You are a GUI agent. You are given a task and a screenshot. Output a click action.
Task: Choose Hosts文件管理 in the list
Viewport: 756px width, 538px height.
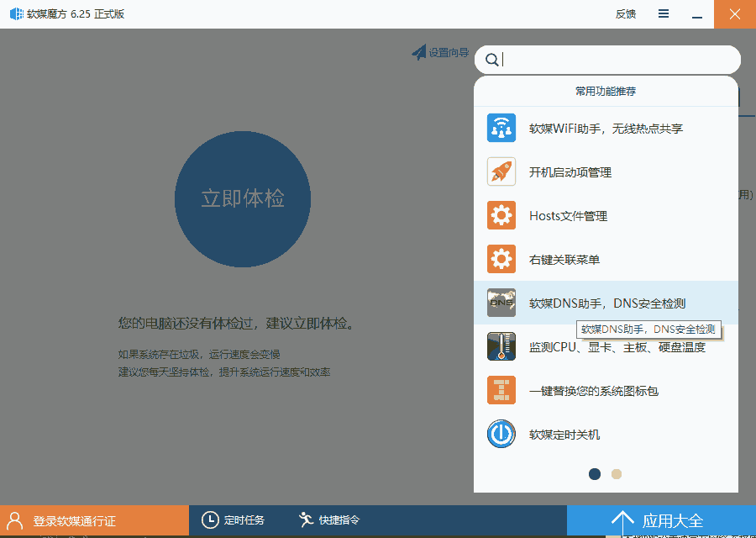[x=606, y=216]
